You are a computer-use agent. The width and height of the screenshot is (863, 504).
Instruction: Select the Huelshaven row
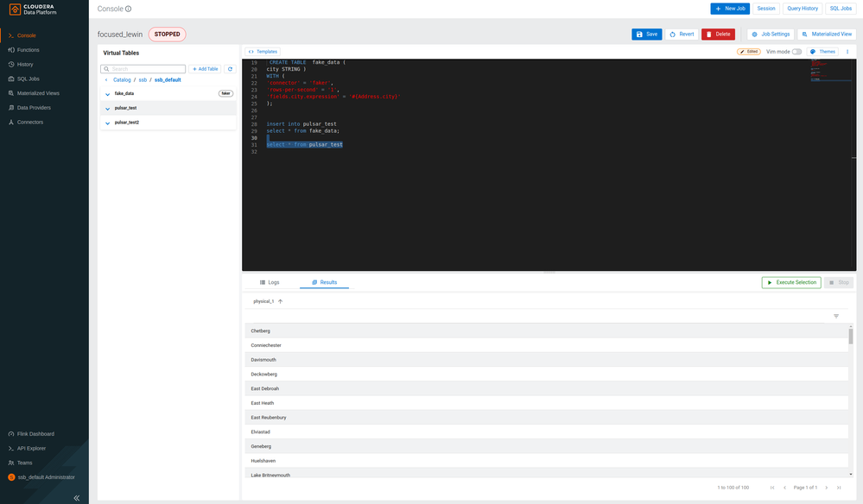coord(546,461)
